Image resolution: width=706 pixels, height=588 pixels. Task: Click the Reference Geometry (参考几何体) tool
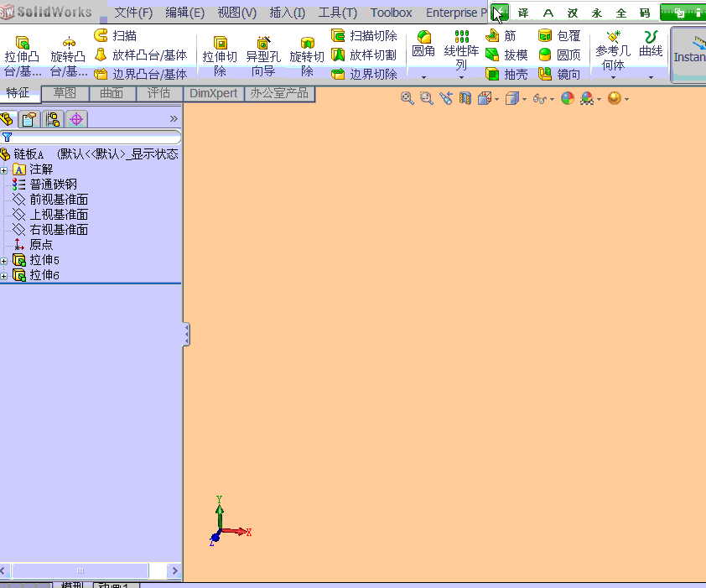click(613, 50)
